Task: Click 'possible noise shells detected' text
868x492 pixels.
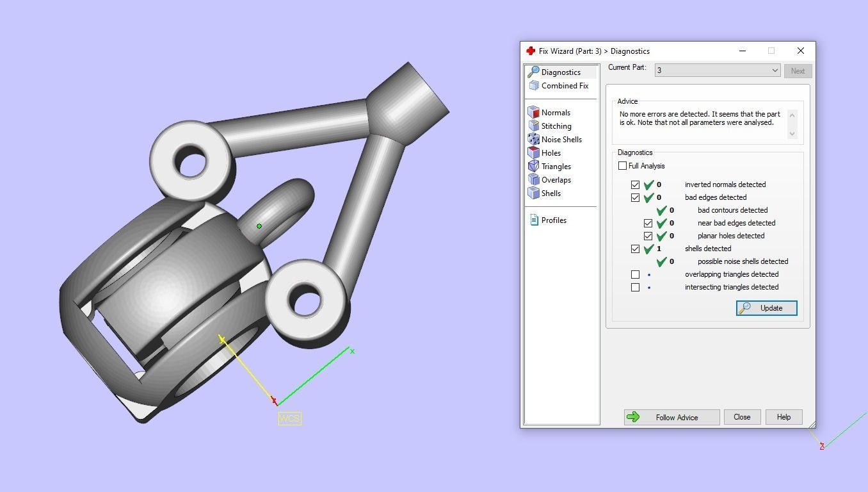Action: coord(743,261)
